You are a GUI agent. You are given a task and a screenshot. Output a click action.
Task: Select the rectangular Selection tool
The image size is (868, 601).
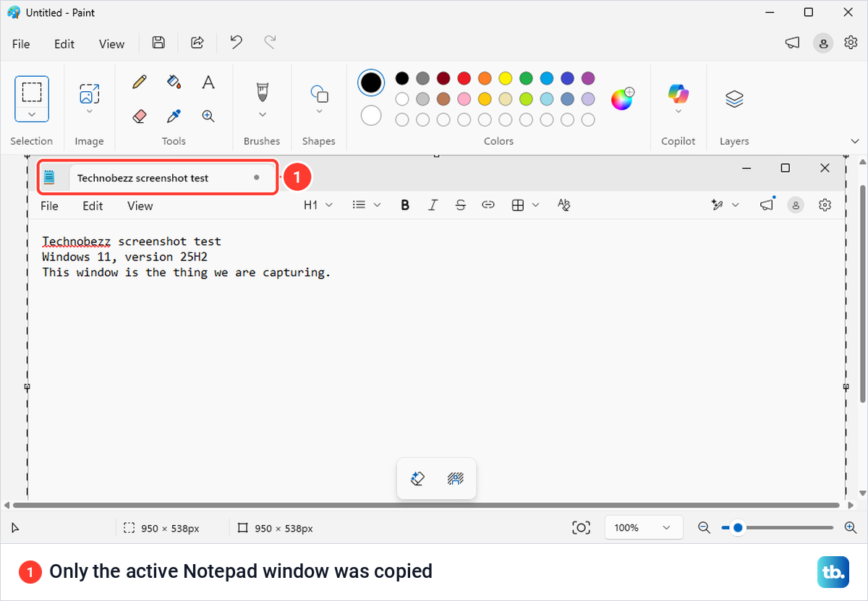32,93
